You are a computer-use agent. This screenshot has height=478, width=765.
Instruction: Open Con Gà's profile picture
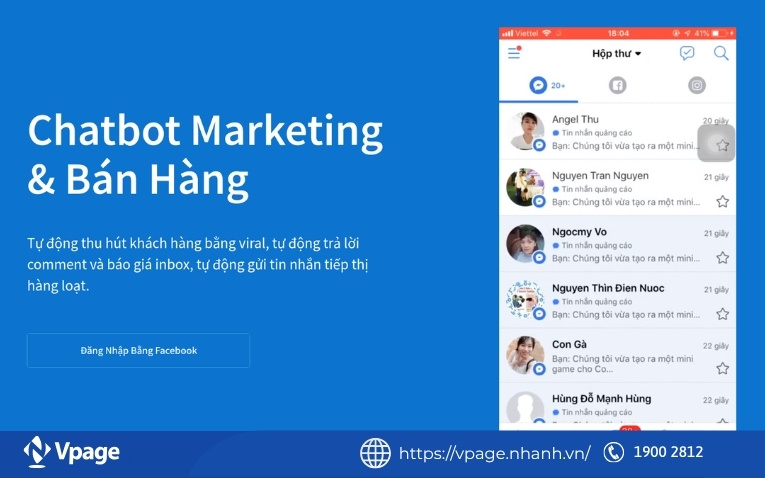(525, 355)
